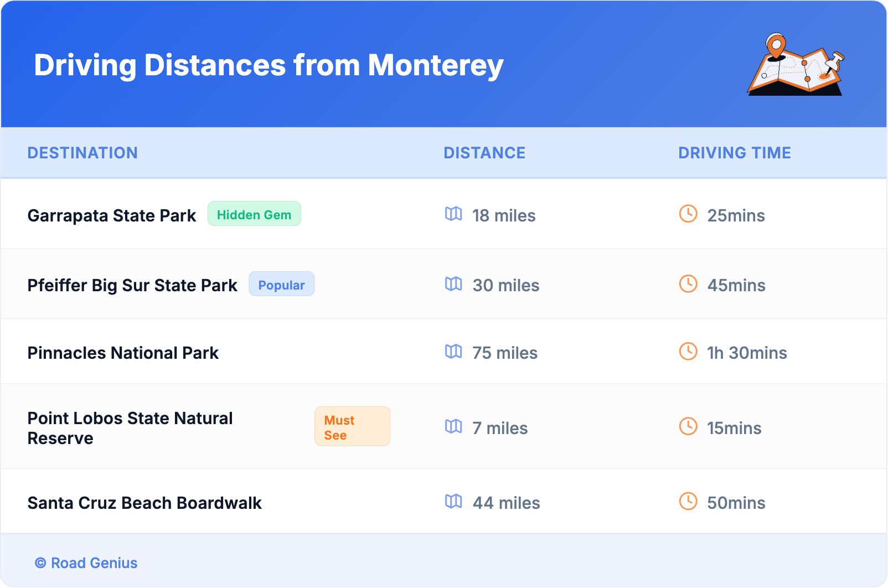This screenshot has height=588, width=888.
Task: Click the map illustration in the header
Action: click(796, 65)
